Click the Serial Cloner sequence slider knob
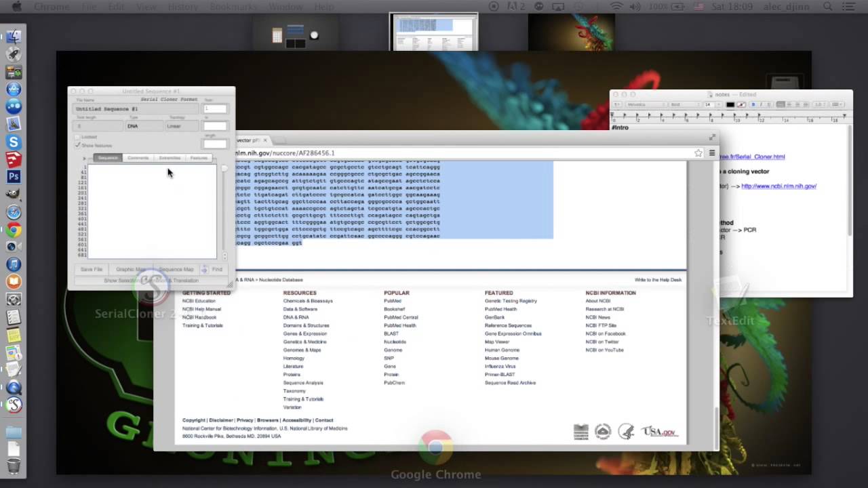 pos(224,168)
